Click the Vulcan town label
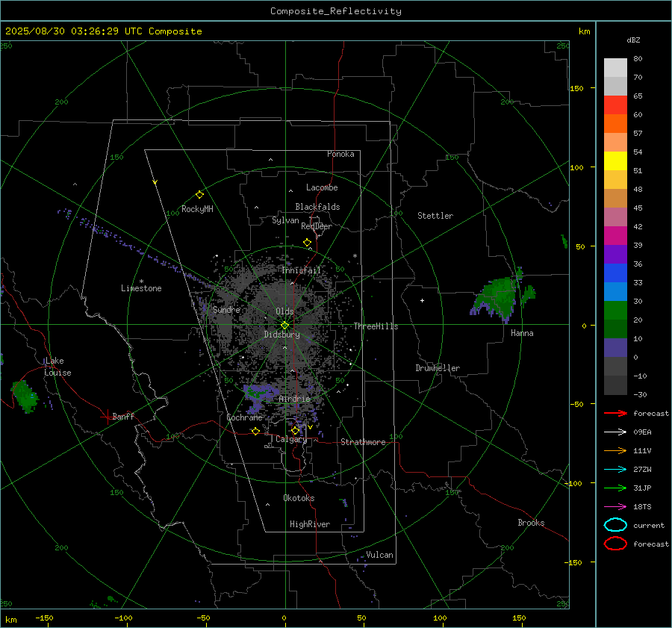 point(379,555)
